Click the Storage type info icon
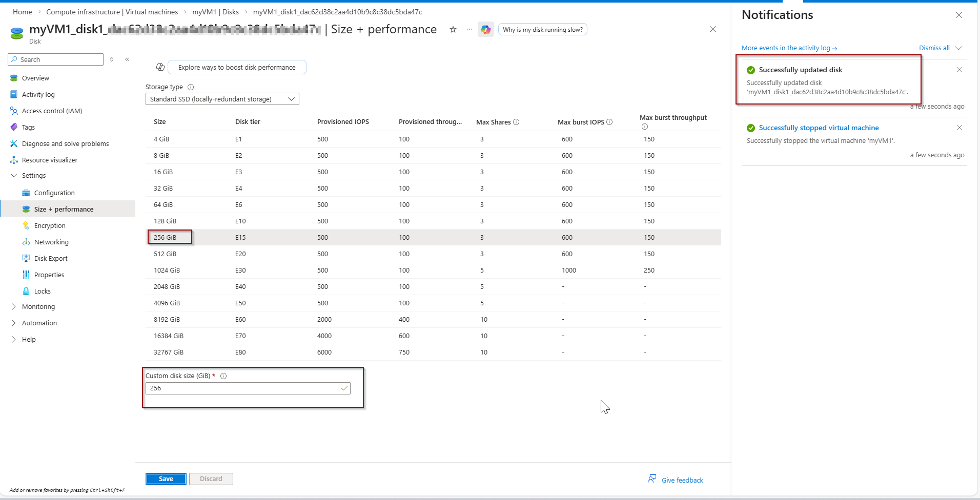Viewport: 980px width, 500px height. click(x=191, y=87)
